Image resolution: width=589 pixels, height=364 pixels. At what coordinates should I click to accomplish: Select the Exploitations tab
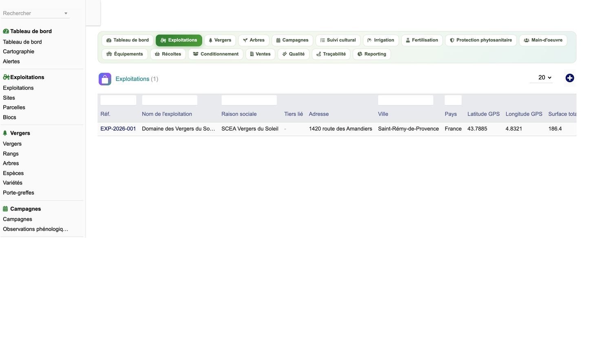click(x=179, y=40)
